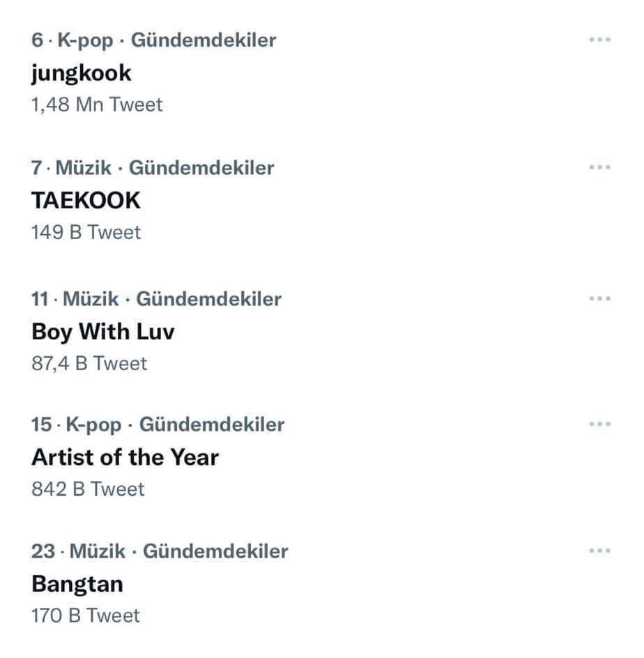Click the rank 11 Müzik Gündemdekiler label
The image size is (644, 658).
pyautogui.click(x=156, y=299)
